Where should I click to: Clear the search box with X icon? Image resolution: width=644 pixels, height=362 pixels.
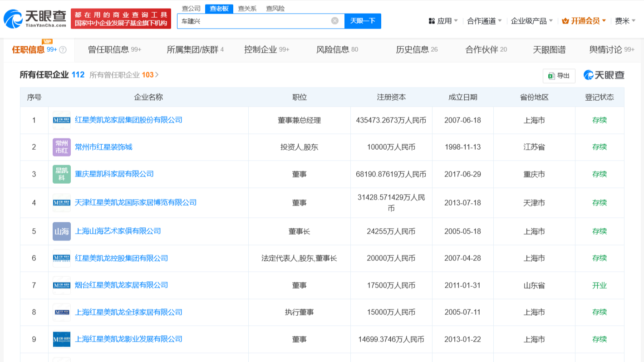[335, 21]
